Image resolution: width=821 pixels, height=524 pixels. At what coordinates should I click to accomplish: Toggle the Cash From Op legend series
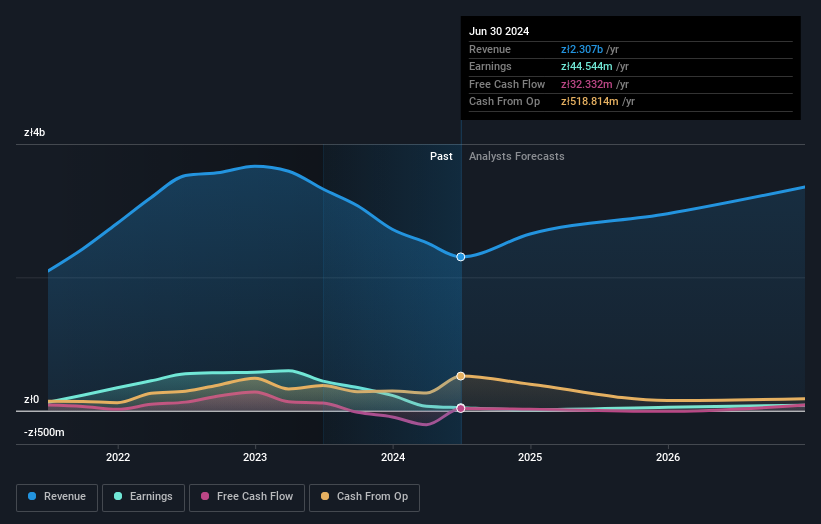tap(364, 497)
